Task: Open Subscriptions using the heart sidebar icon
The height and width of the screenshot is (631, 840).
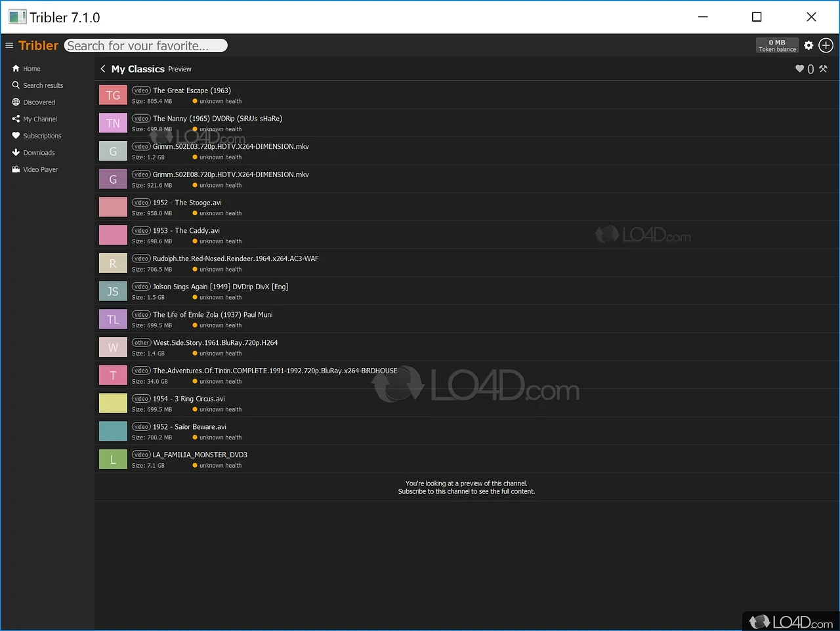Action: [14, 136]
